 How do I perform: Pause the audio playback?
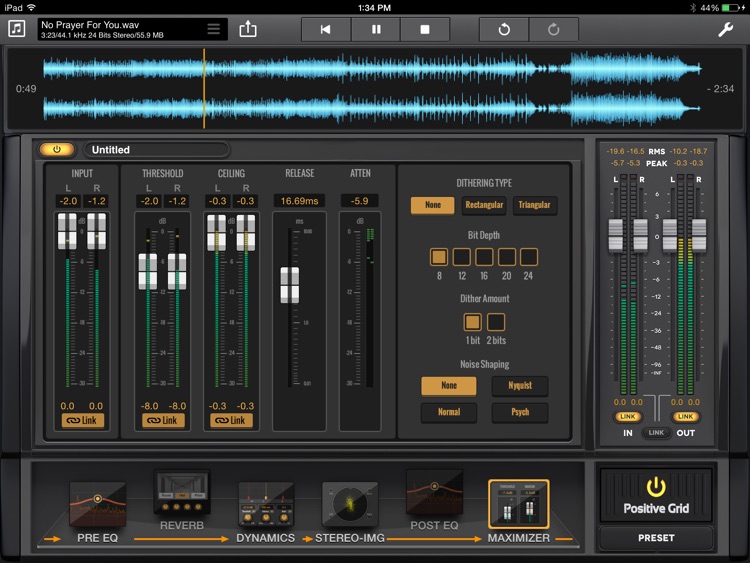point(376,29)
